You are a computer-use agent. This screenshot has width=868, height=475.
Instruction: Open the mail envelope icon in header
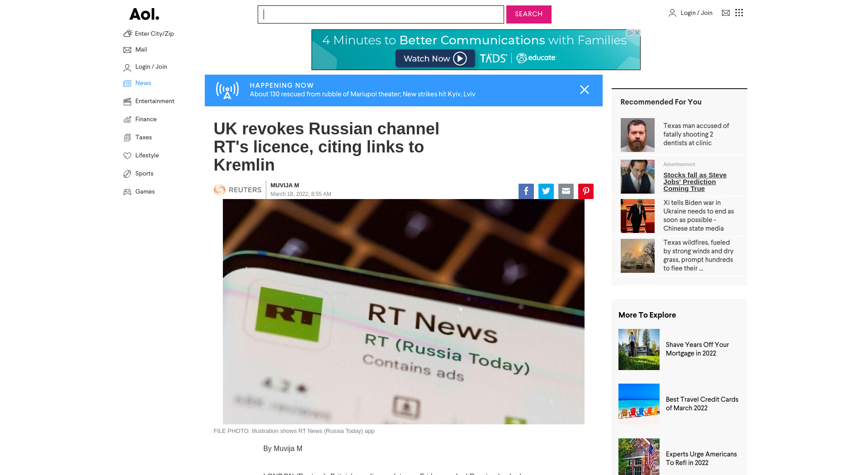(x=726, y=13)
